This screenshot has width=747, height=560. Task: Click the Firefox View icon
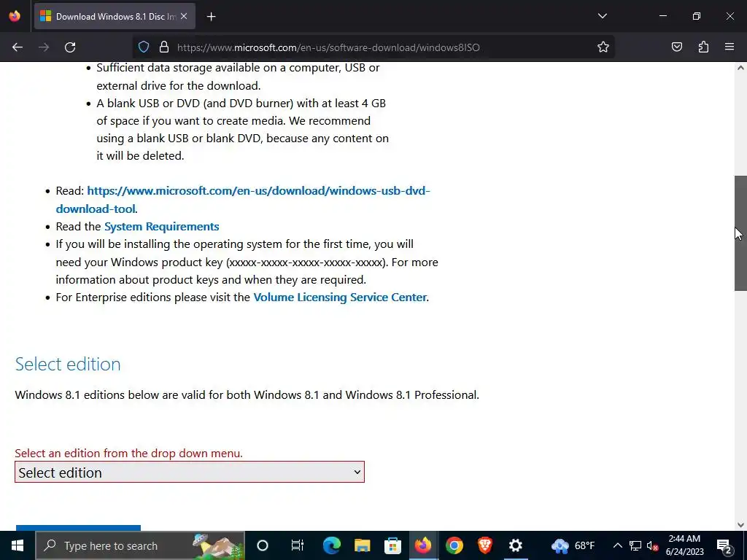coord(15,16)
